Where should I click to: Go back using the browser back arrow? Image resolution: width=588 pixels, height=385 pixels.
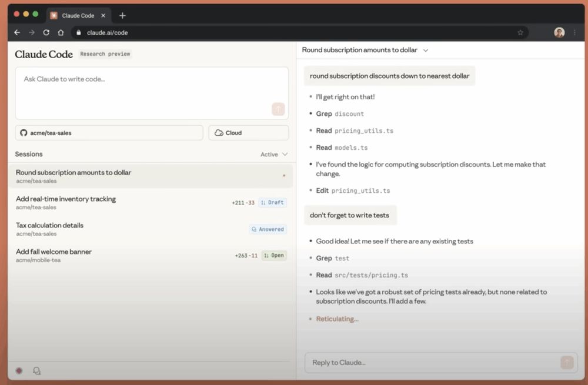pos(17,32)
